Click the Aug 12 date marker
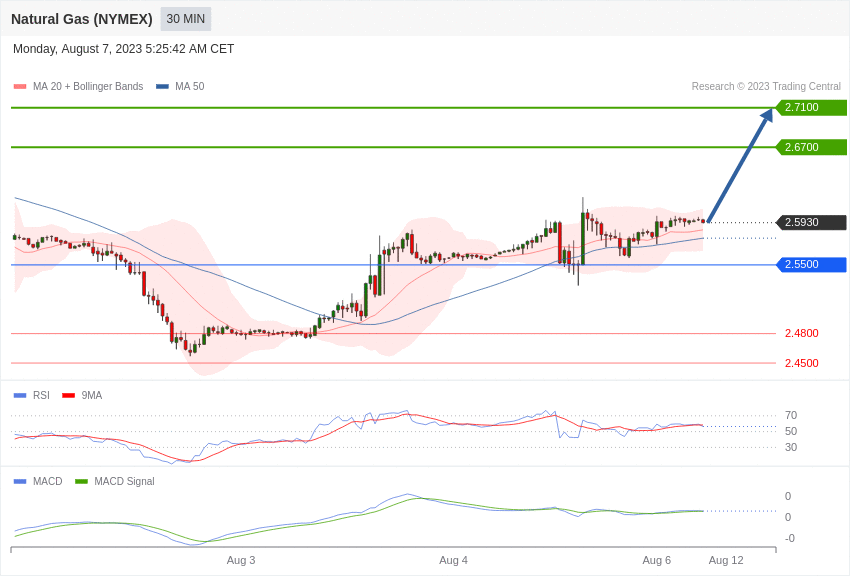Viewport: 850px width, 576px height. [726, 560]
